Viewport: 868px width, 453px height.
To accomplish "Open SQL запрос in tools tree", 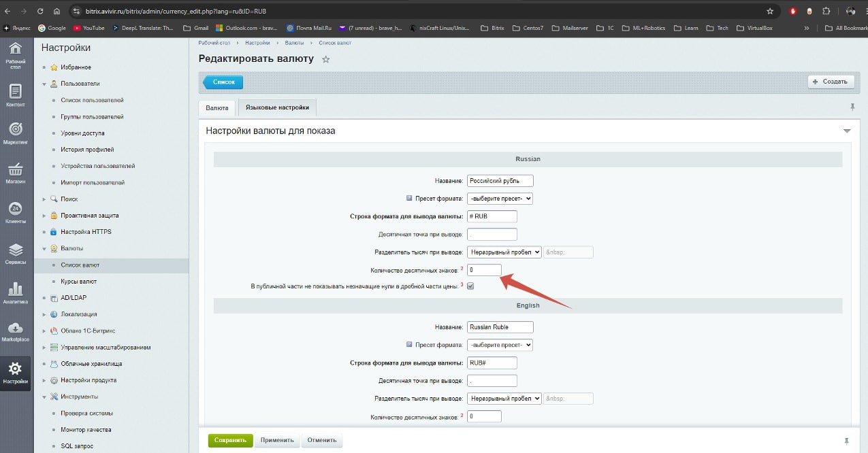I will (x=77, y=446).
